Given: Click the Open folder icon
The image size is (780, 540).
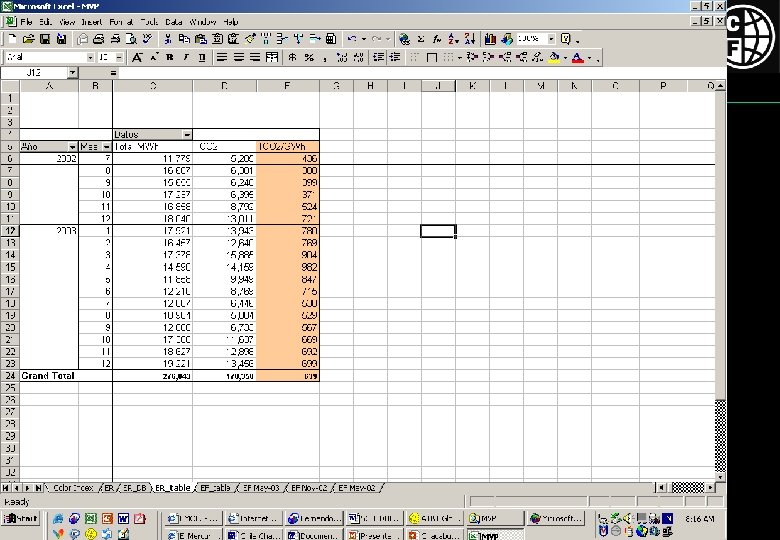Looking at the screenshot, I should pos(29,39).
